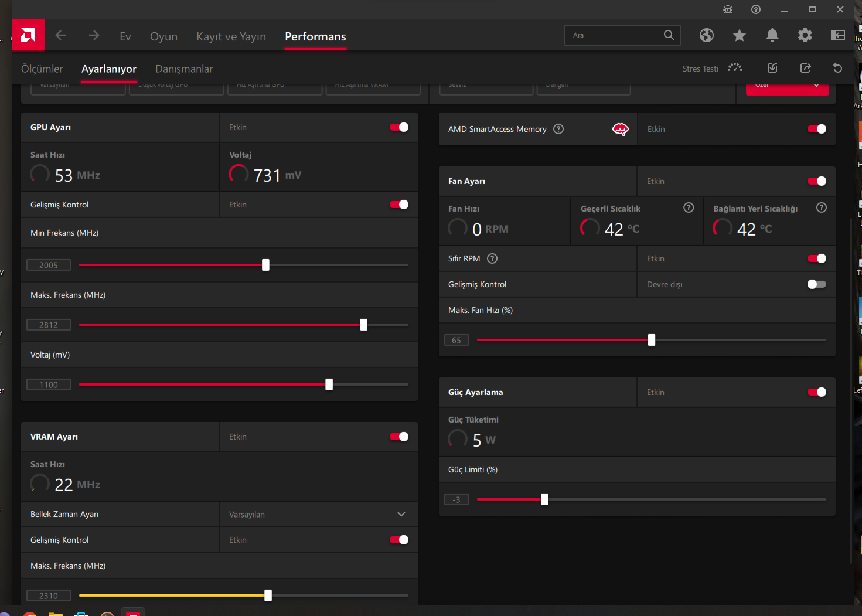The image size is (862, 616).
Task: Reset tuning with the undo arrow icon
Action: point(837,68)
